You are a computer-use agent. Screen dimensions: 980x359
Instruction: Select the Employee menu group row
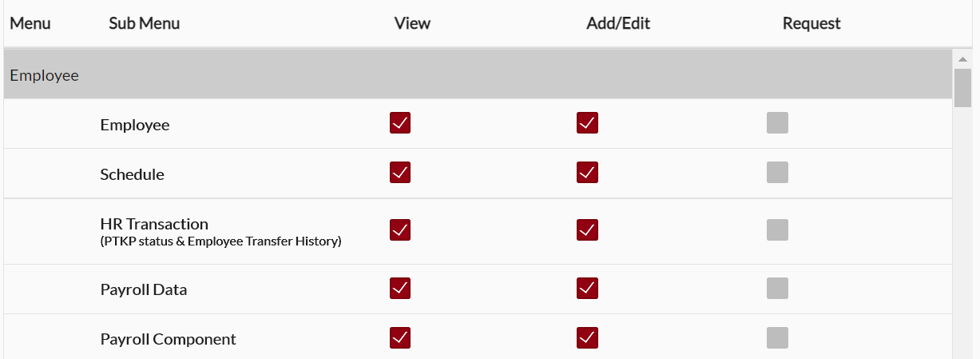click(x=45, y=75)
